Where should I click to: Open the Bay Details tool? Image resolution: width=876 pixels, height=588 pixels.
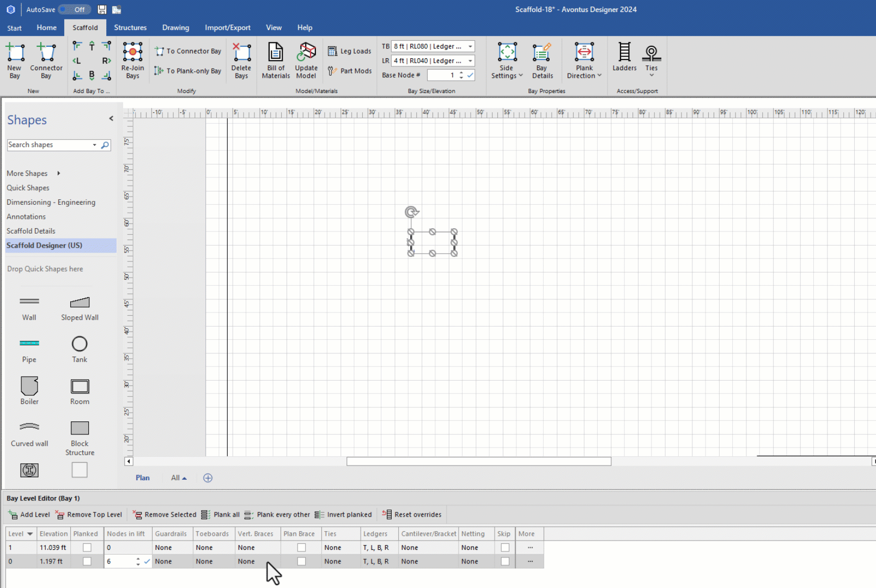(542, 53)
